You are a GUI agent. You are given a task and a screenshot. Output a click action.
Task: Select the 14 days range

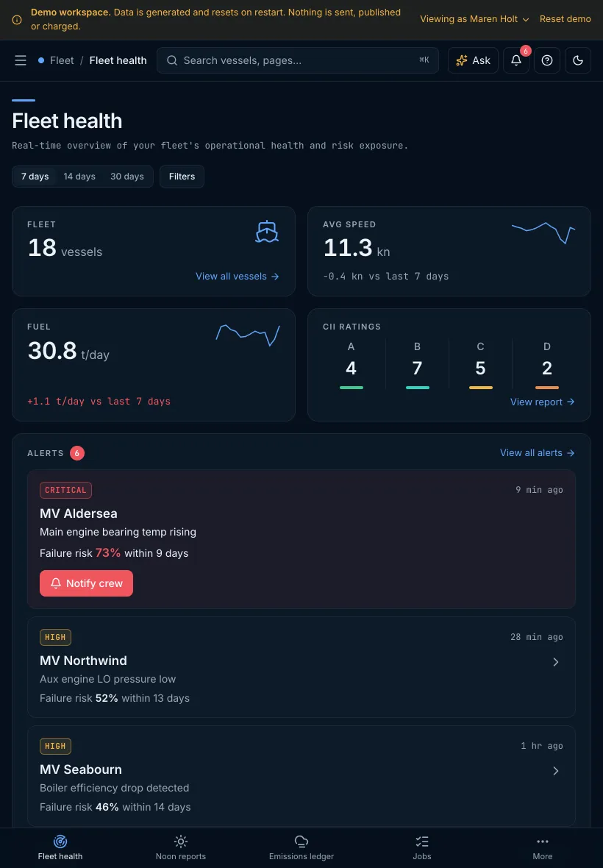click(x=79, y=177)
